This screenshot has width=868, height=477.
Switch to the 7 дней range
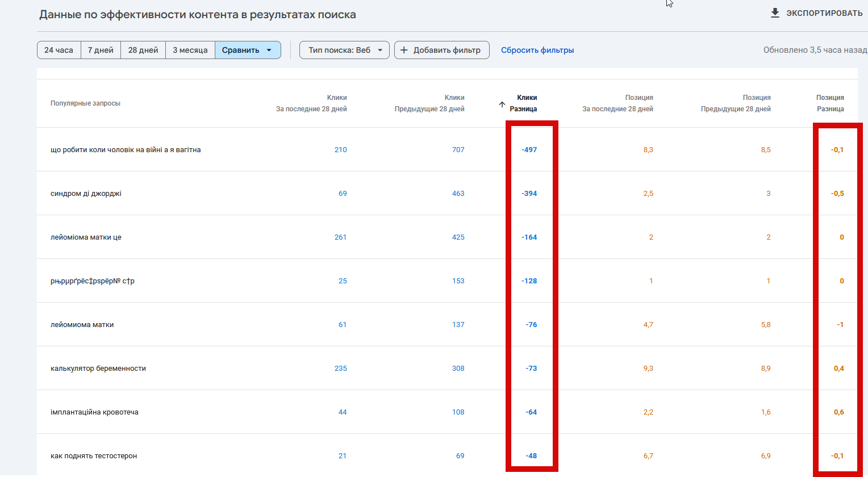point(101,50)
